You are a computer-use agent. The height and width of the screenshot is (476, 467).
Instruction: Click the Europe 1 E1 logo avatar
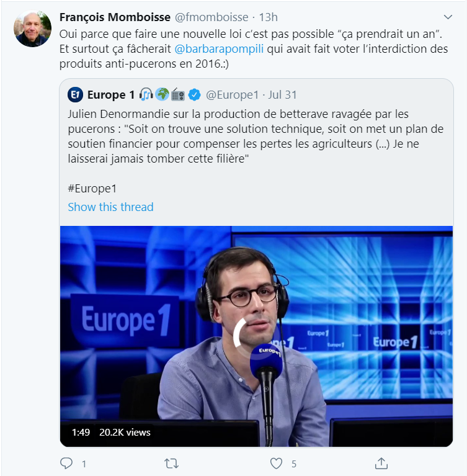point(75,95)
